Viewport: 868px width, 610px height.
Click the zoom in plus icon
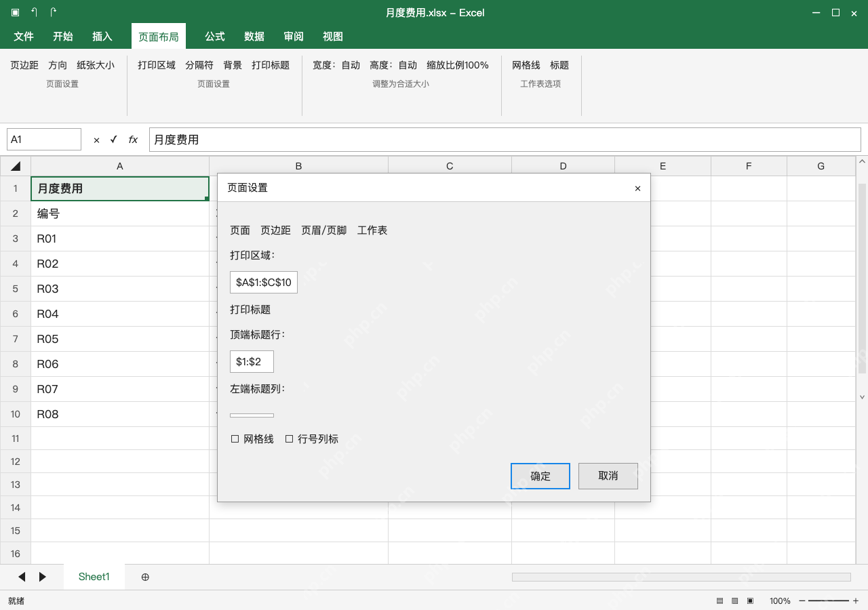856,601
